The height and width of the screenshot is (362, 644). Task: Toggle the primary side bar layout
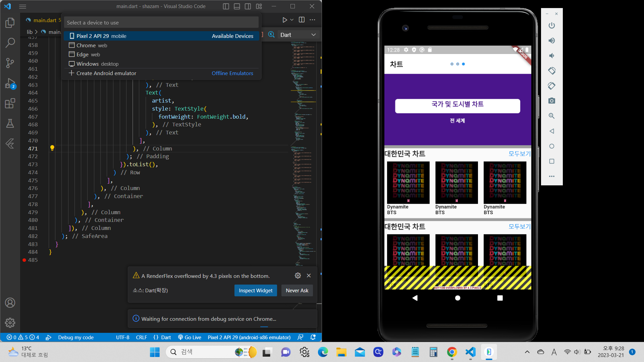point(226,6)
